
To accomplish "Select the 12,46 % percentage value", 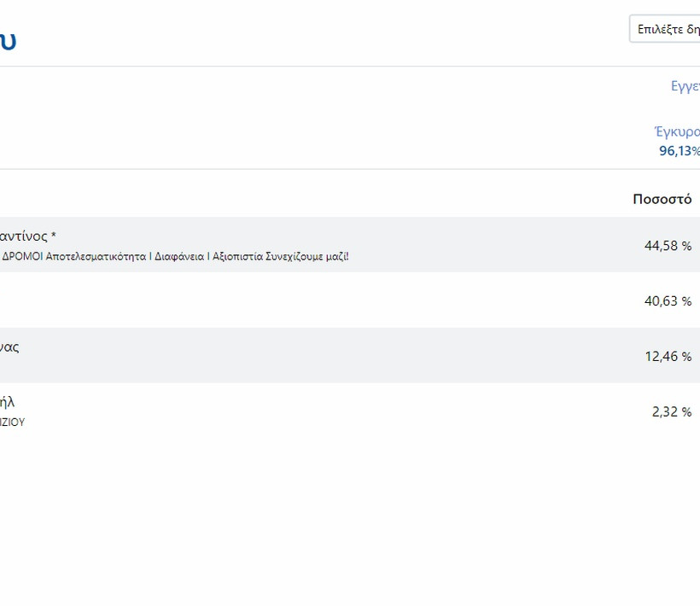I will tap(668, 357).
